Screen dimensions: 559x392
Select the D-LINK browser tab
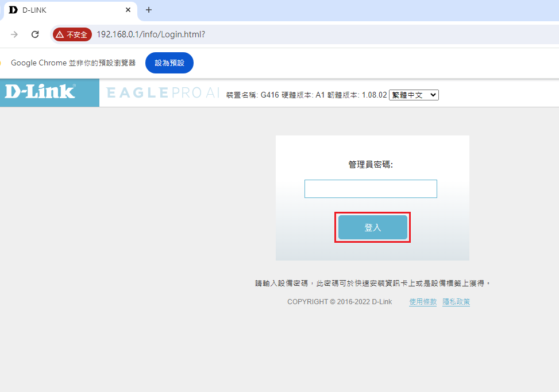(63, 10)
